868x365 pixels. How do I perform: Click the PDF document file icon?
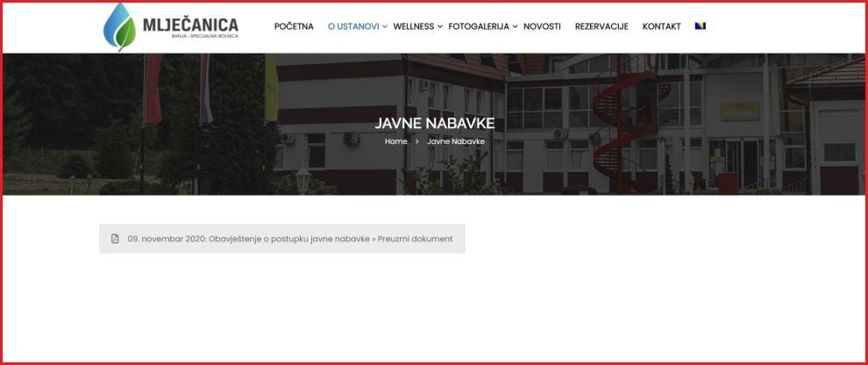pos(115,239)
